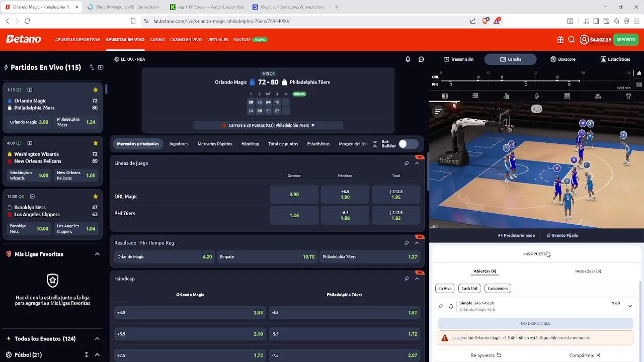This screenshot has height=362, width=644.
Task: Open the account profile icon
Action: click(x=584, y=40)
